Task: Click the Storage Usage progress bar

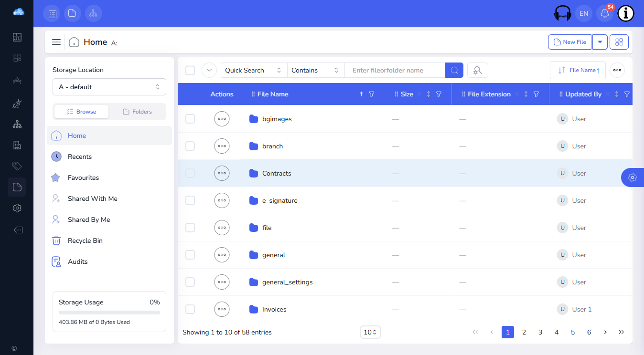Action: coord(109,313)
